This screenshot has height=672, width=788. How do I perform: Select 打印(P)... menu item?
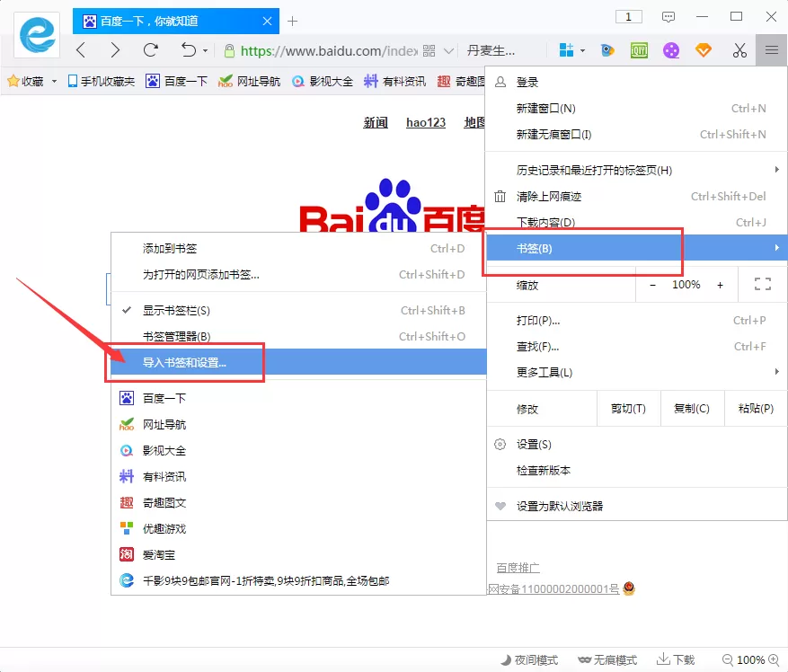point(636,320)
